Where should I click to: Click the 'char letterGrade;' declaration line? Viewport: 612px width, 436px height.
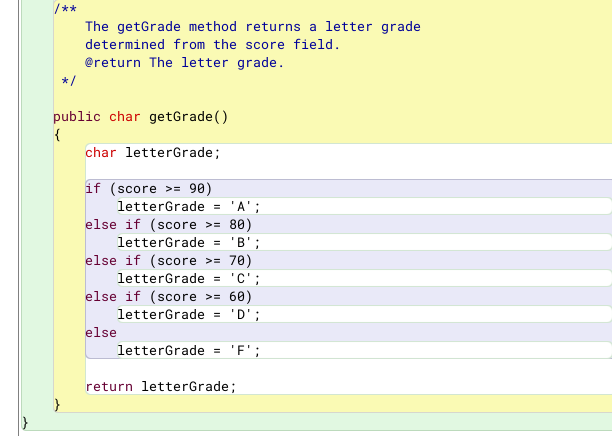pyautogui.click(x=153, y=153)
